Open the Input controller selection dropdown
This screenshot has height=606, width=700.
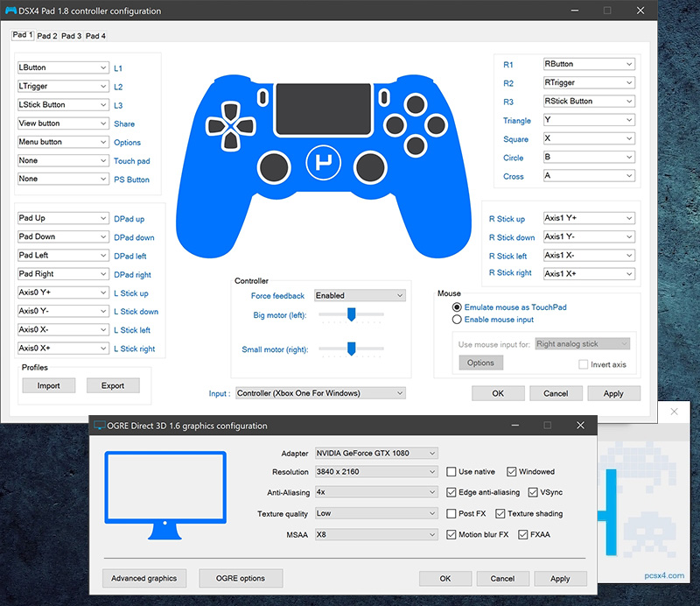pos(320,393)
